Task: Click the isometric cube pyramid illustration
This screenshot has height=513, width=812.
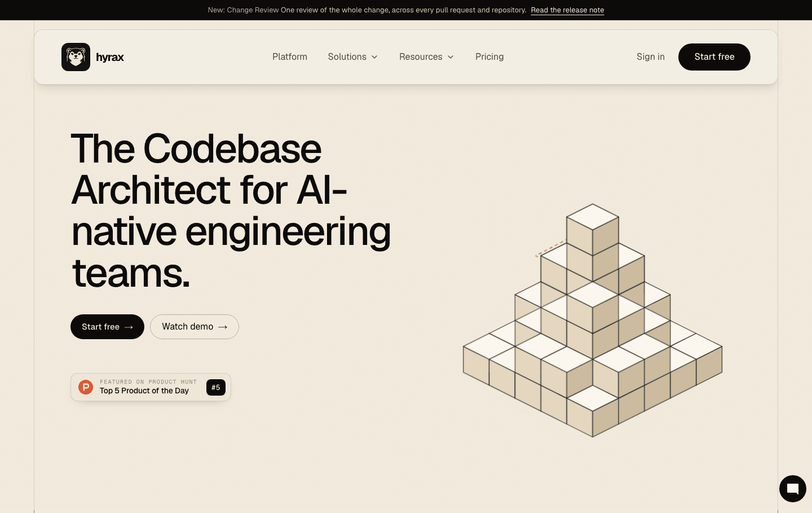Action: (x=593, y=321)
